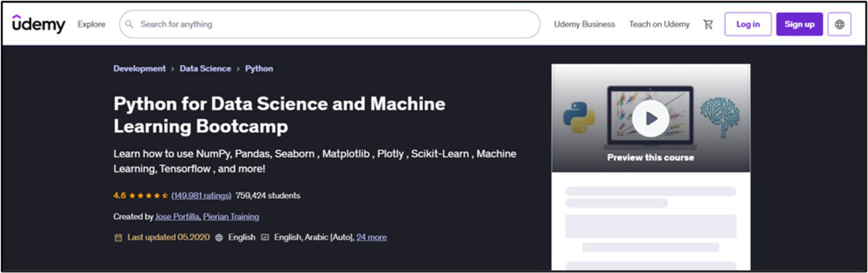Go to Teach on Udemy
This screenshot has height=273, width=868.
659,24
